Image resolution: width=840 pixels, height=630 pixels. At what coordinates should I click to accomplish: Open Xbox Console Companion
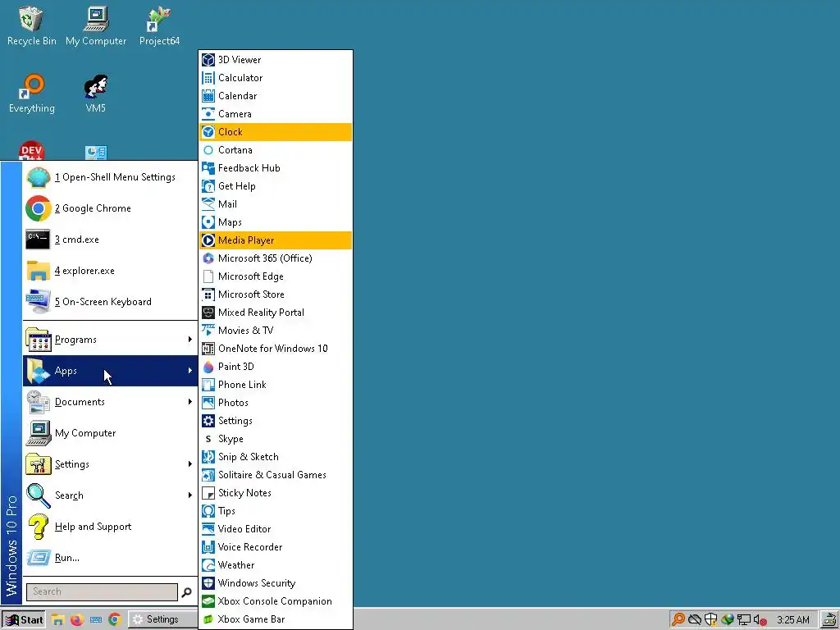point(276,601)
